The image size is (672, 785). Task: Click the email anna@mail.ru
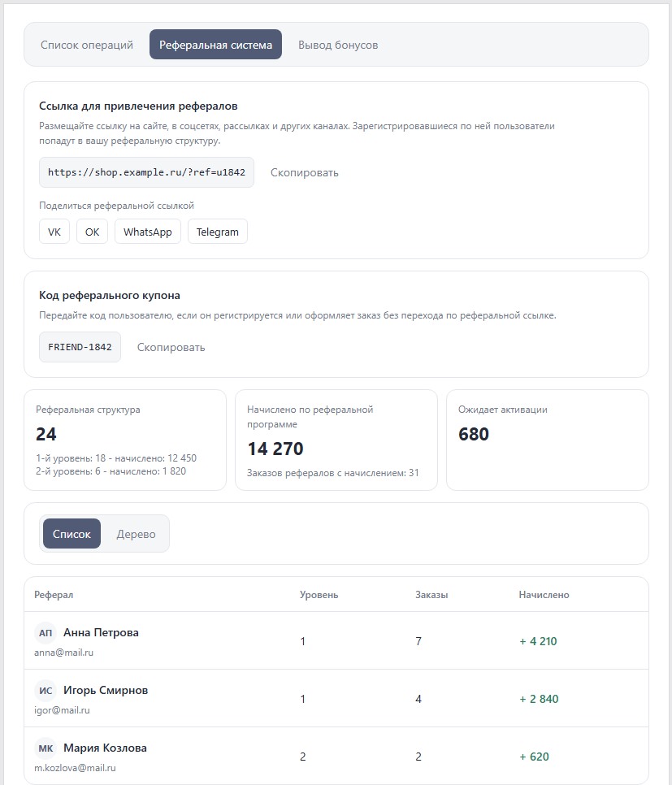click(x=63, y=653)
